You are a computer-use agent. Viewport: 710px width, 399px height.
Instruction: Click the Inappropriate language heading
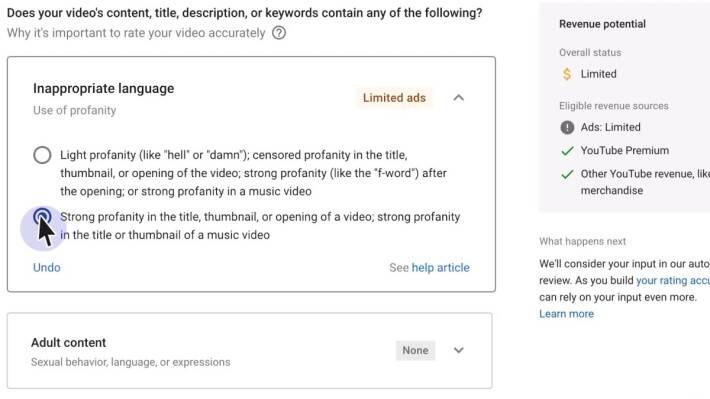coord(103,88)
